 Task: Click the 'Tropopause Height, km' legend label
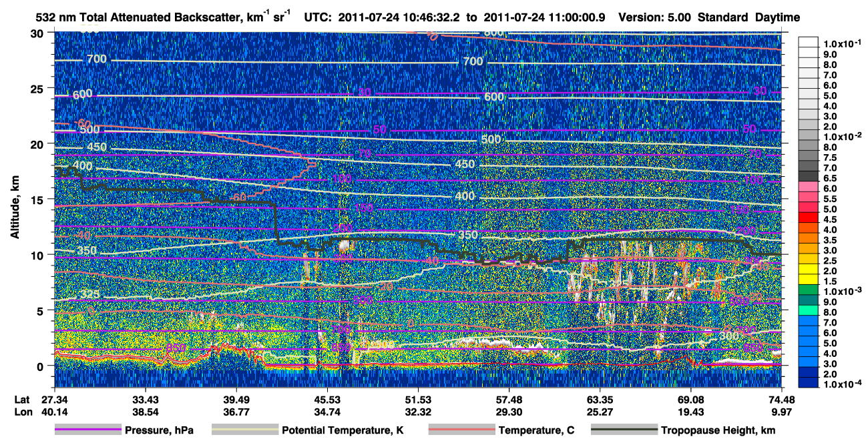pos(718,431)
